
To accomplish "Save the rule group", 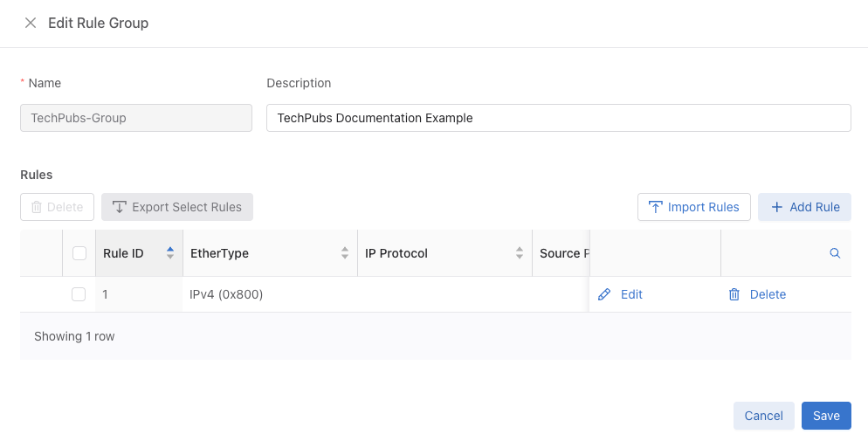I will tap(826, 416).
